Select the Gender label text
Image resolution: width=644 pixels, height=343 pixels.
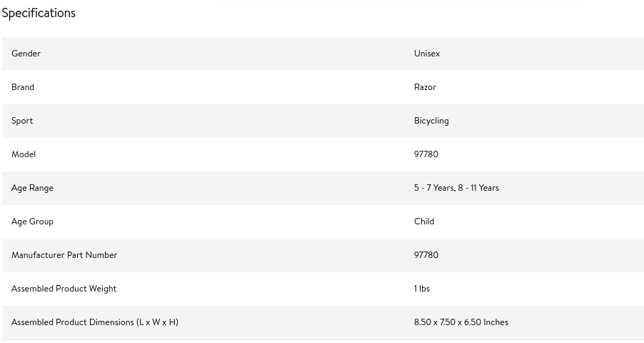coord(26,54)
